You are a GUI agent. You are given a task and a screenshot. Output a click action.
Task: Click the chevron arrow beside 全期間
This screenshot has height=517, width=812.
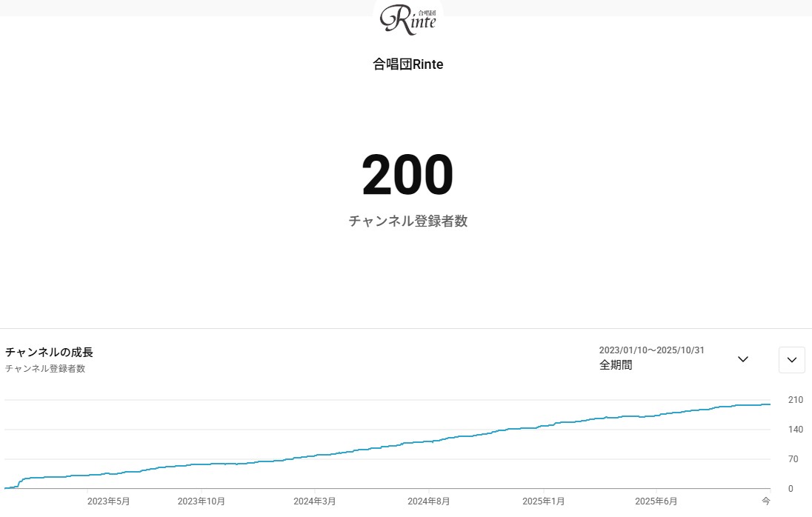point(743,359)
